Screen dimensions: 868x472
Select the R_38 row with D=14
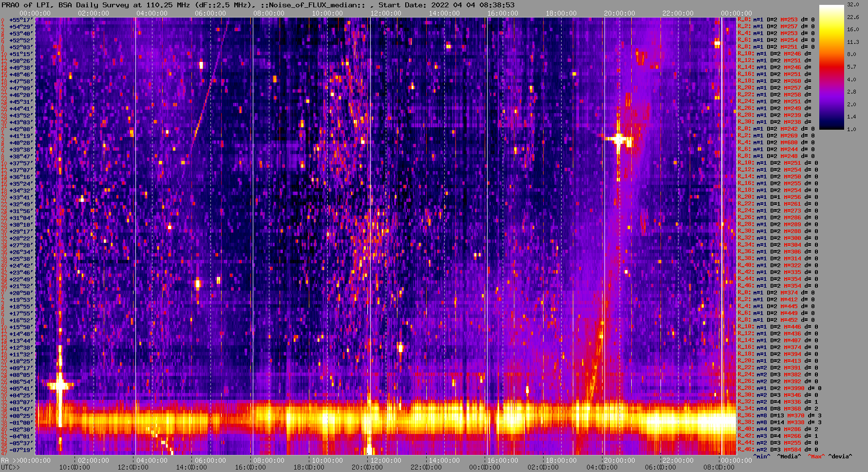point(779,422)
